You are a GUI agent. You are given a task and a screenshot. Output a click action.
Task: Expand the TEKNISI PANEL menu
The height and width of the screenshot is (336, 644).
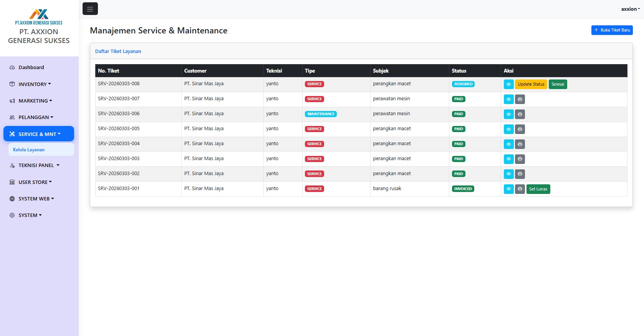tap(39, 165)
